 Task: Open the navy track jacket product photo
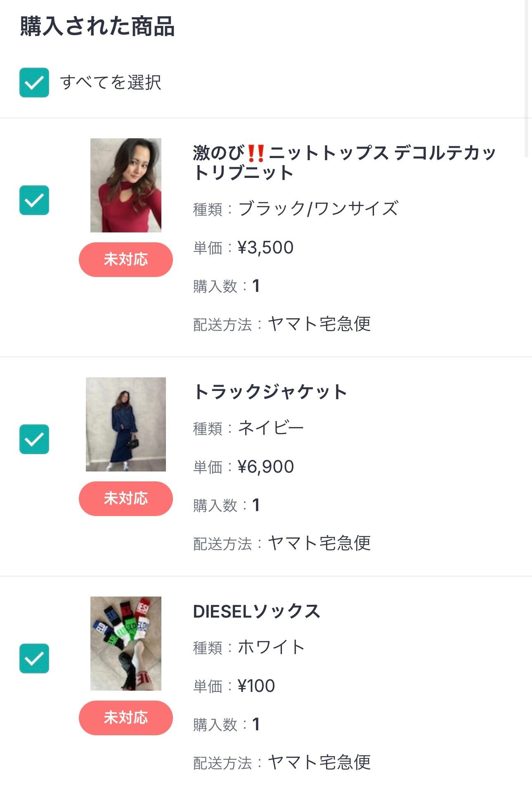pos(126,424)
